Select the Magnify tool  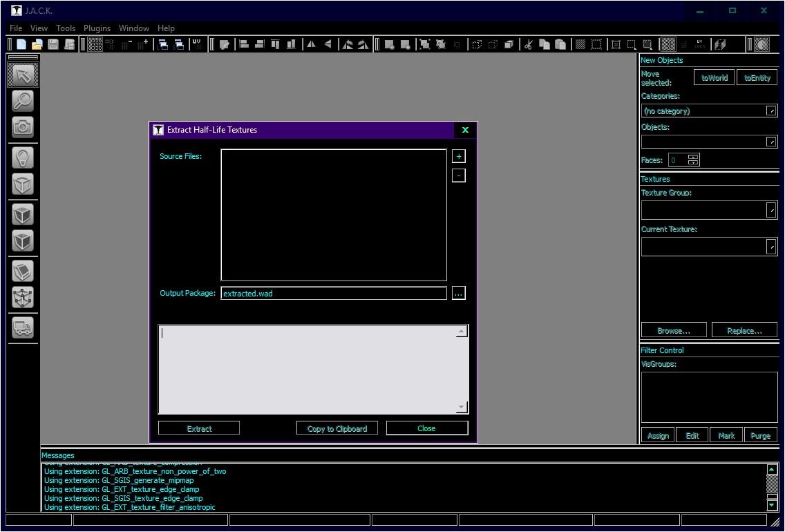point(23,101)
